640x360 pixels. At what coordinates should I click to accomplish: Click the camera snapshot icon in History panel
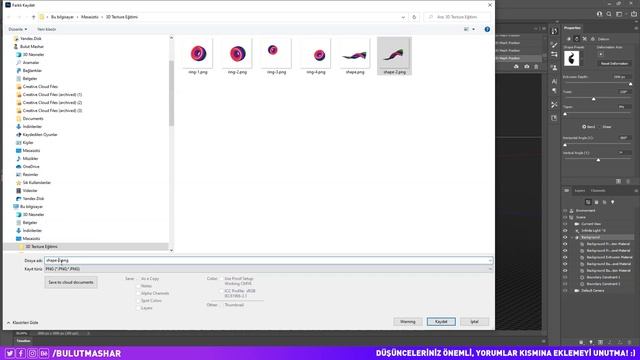point(527,67)
